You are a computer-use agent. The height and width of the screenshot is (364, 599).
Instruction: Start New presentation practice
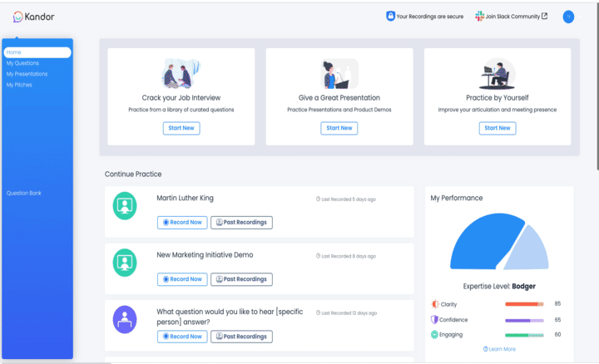[339, 128]
